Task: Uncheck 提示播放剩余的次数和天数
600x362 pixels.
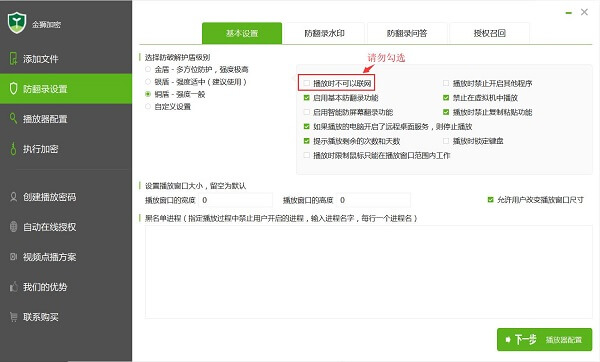Action: point(307,141)
